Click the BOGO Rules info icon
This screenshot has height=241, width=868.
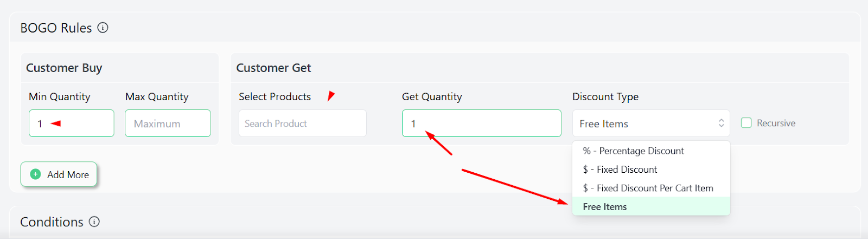tap(103, 28)
